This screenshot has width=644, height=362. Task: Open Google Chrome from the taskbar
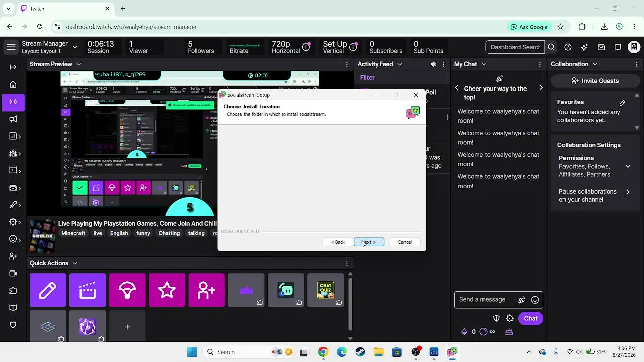(323, 352)
